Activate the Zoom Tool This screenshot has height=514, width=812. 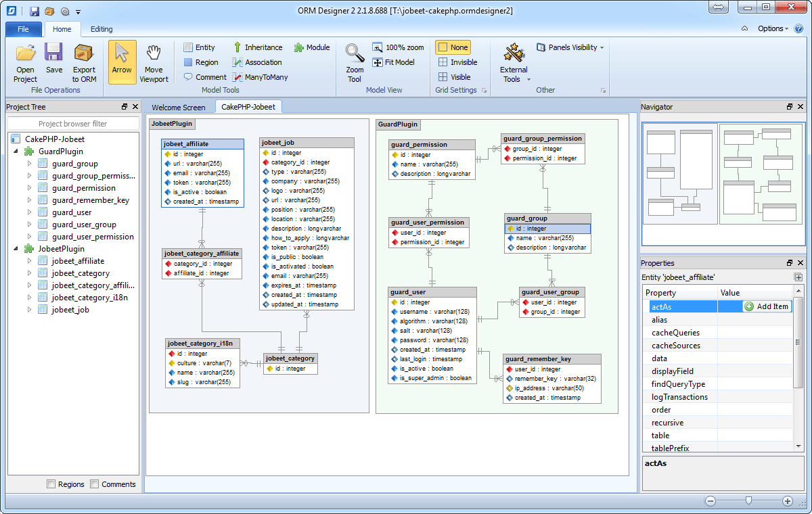pyautogui.click(x=355, y=62)
